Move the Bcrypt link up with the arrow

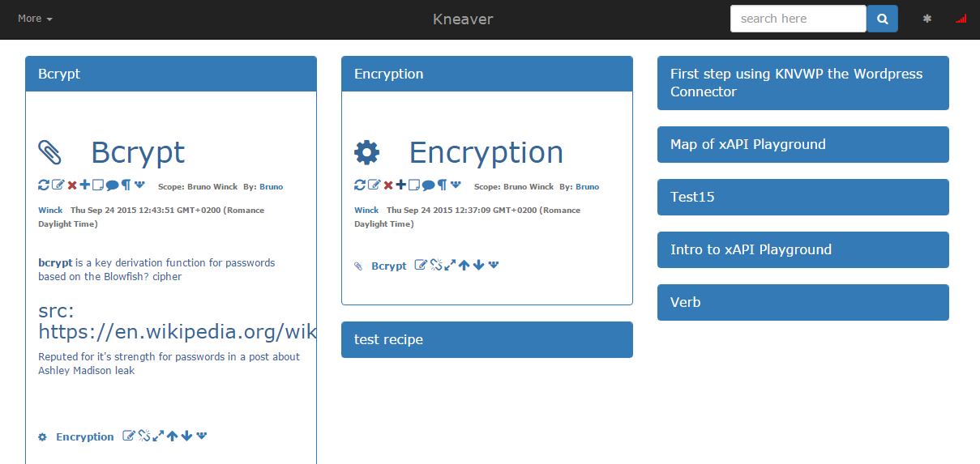(464, 265)
